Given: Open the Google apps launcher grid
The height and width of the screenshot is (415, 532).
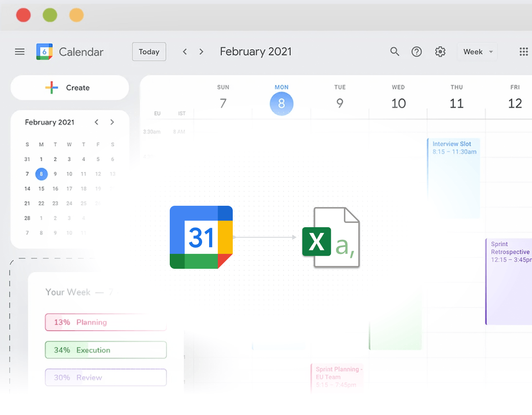Looking at the screenshot, I should coord(524,52).
